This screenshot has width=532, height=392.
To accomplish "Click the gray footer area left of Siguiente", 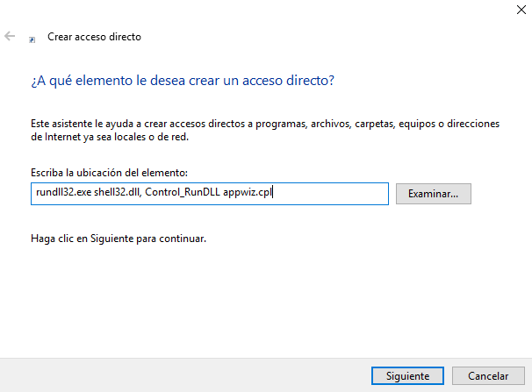I will [176, 375].
